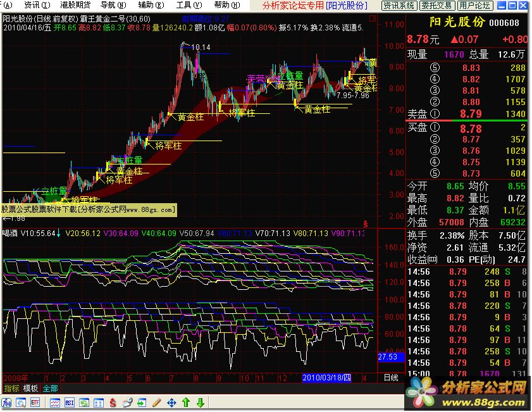Click the 15:00 trade row with 1670
This screenshot has width=532, height=412.
pyautogui.click(x=467, y=374)
